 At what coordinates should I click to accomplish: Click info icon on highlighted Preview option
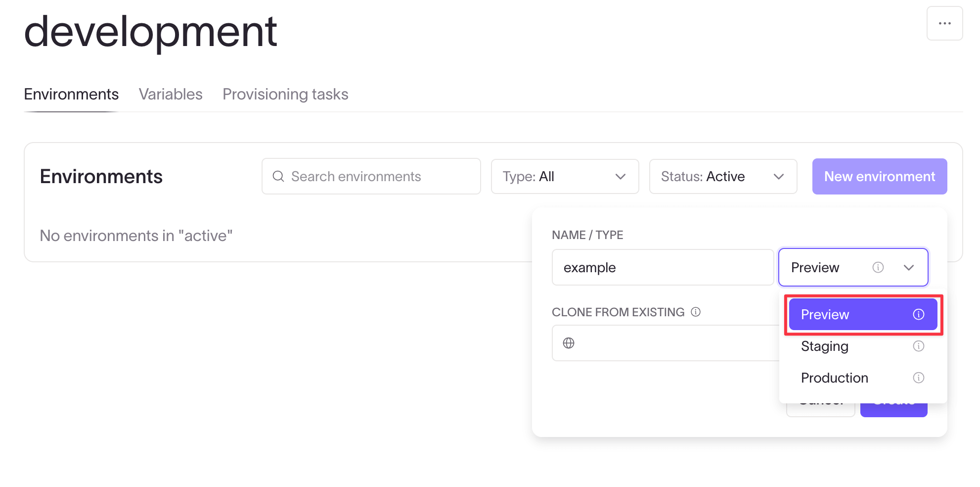(919, 314)
